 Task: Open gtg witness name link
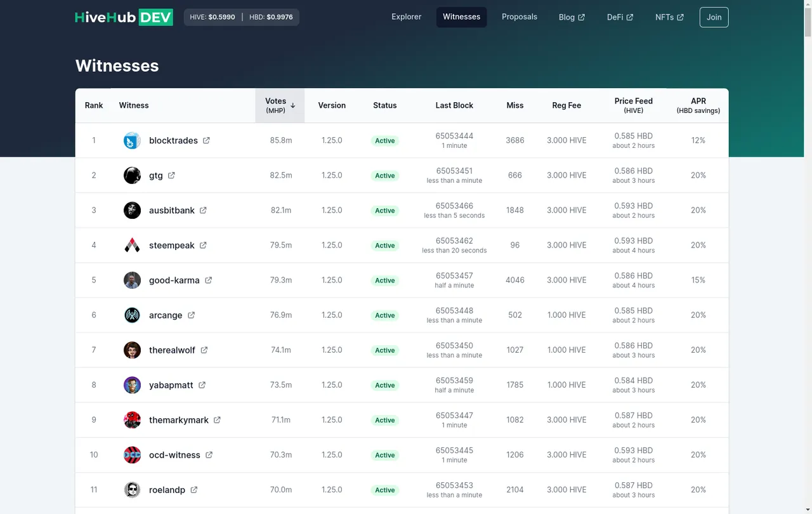pos(156,175)
